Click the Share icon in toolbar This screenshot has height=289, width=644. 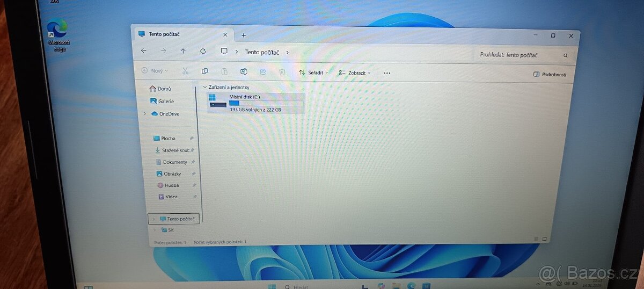(x=263, y=71)
